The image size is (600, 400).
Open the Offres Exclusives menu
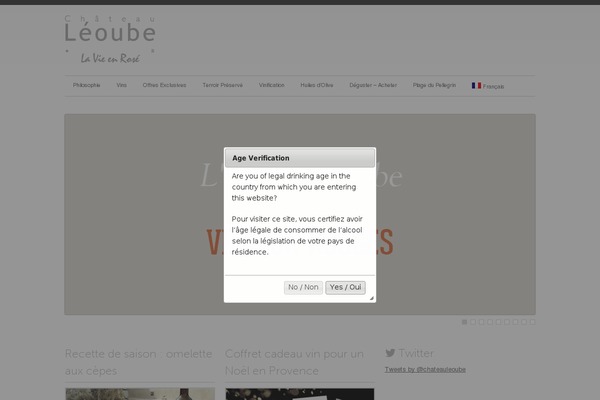click(x=164, y=85)
